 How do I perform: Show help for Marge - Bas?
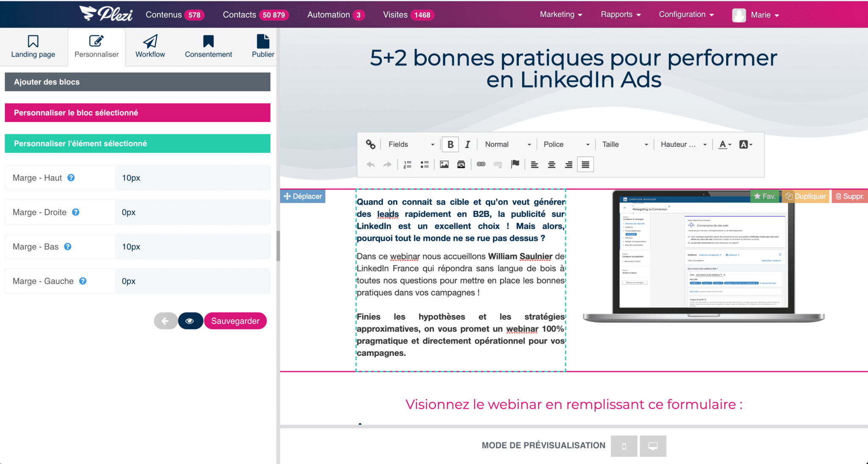[x=68, y=246]
